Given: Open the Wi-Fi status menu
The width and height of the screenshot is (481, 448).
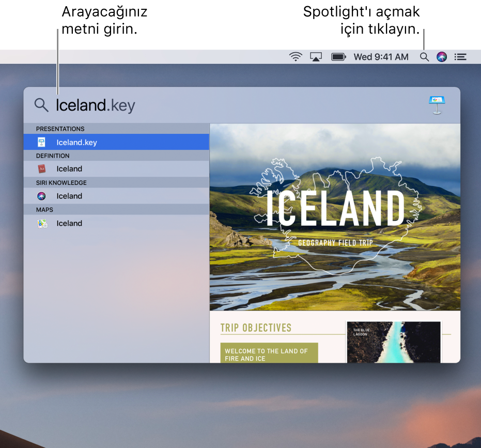Looking at the screenshot, I should (296, 57).
